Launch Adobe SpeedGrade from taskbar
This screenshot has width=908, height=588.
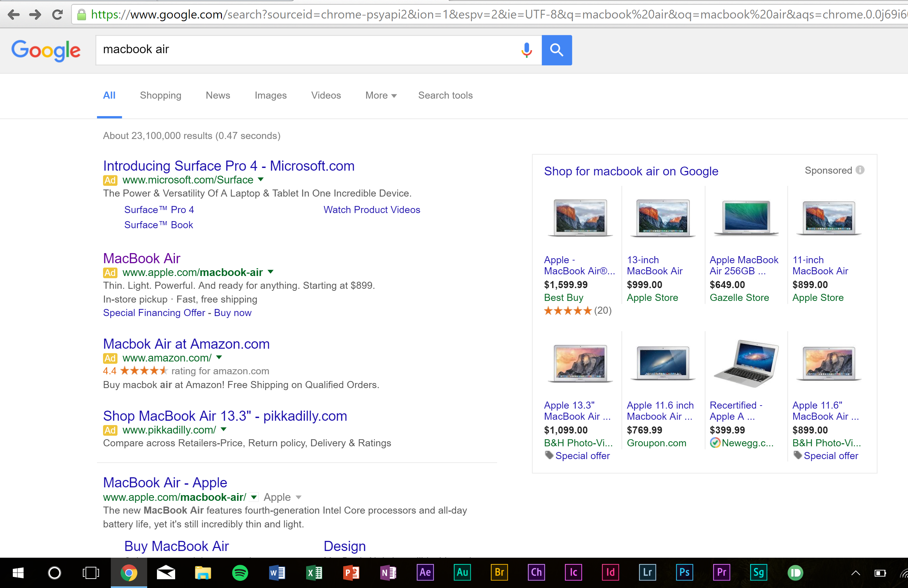pos(758,573)
